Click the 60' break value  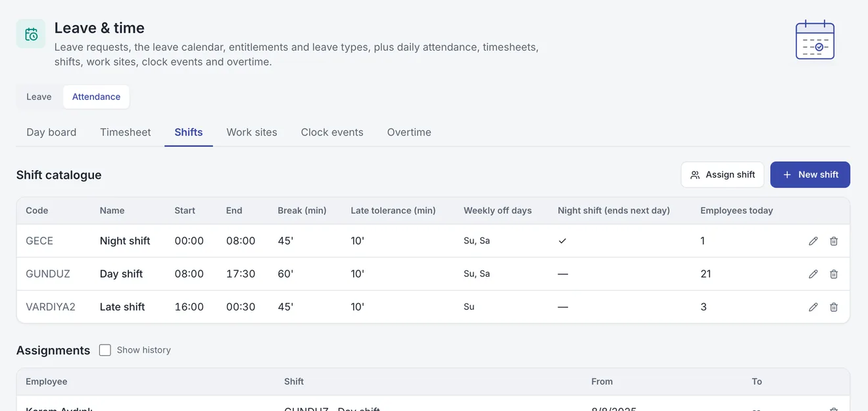[285, 274]
